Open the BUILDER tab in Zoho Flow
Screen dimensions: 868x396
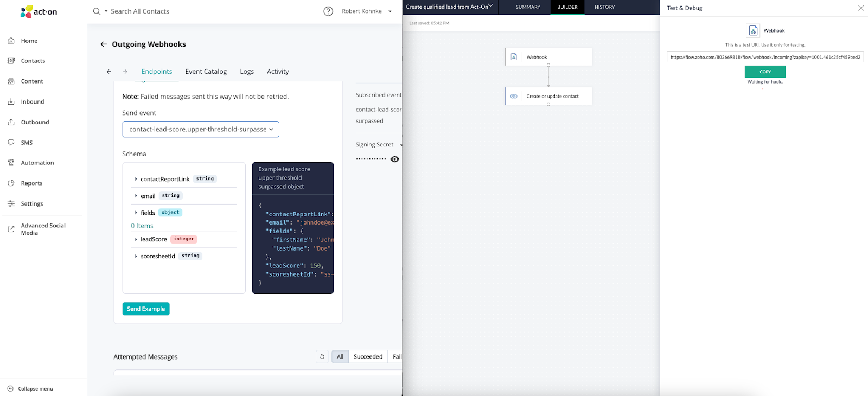(567, 7)
